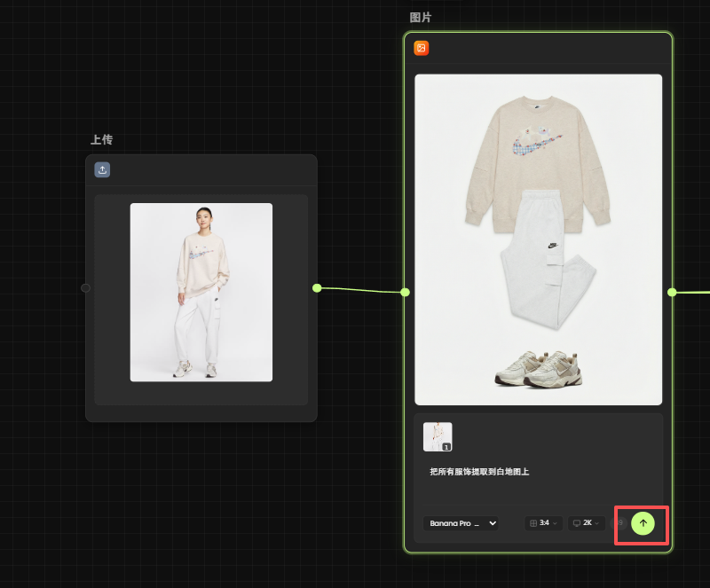
Task: Select the 上传 node's green output port
Action: (317, 287)
